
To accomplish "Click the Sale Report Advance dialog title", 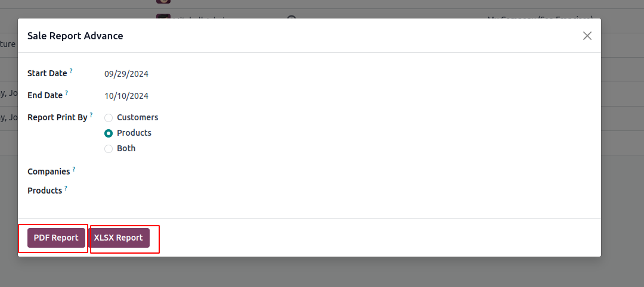I will click(x=75, y=36).
